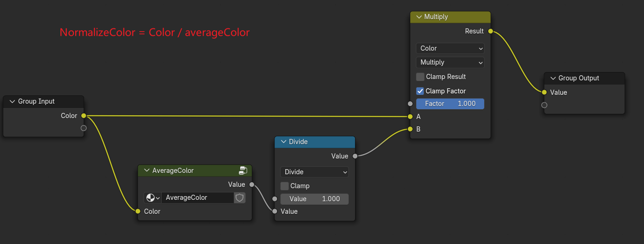Toggle the fake user shield icon

click(239, 198)
